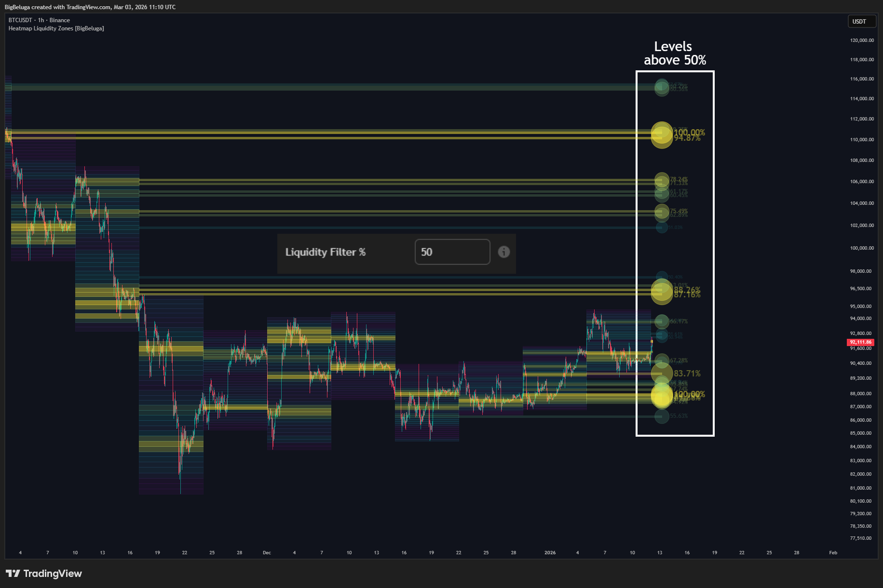Click the 110,000.00 price axis label
The height and width of the screenshot is (588, 883).
[x=862, y=140]
